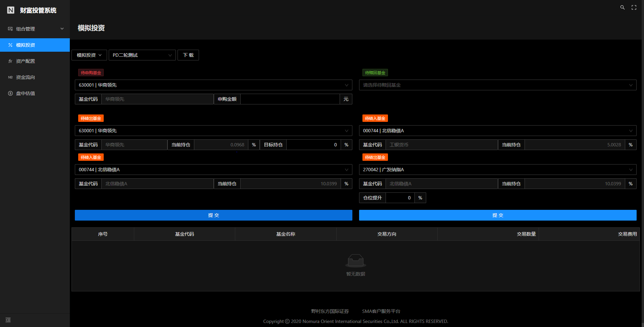The height and width of the screenshot is (327, 644).
Task: Enter fullscreen using the corner icon
Action: [x=634, y=7]
